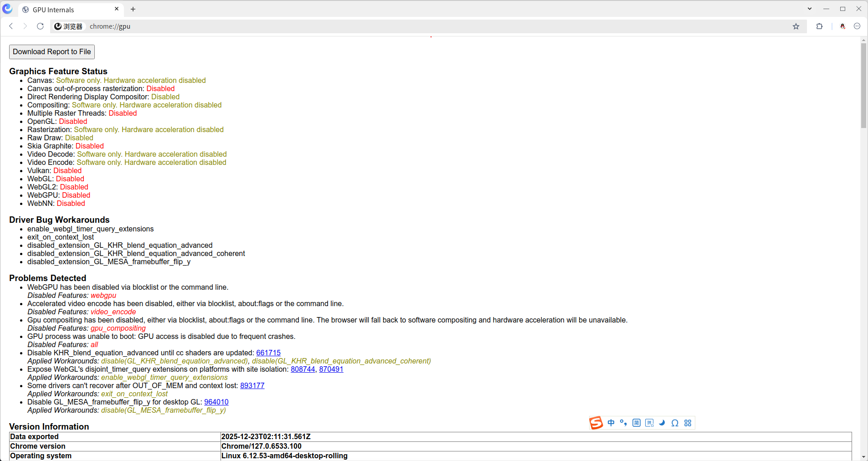Screen dimensions: 868x461
Task: Open bug link 661715
Action: point(268,353)
